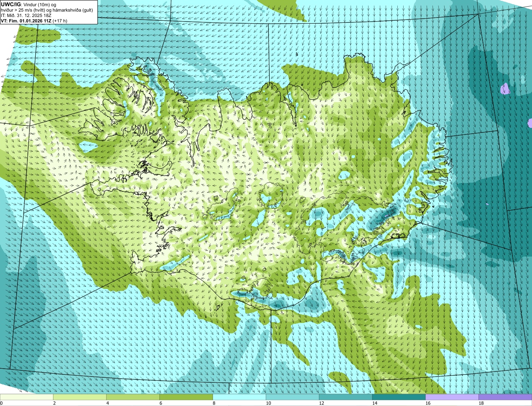This screenshot has width=532, height=406.
Task: Select the above-18 m/s purple legend swatch
Action: coord(505,397)
